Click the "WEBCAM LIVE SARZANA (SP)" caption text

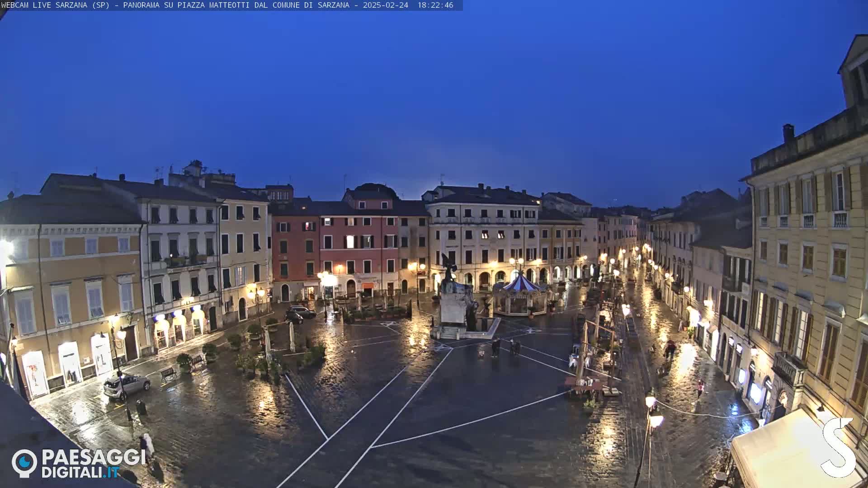55,5
